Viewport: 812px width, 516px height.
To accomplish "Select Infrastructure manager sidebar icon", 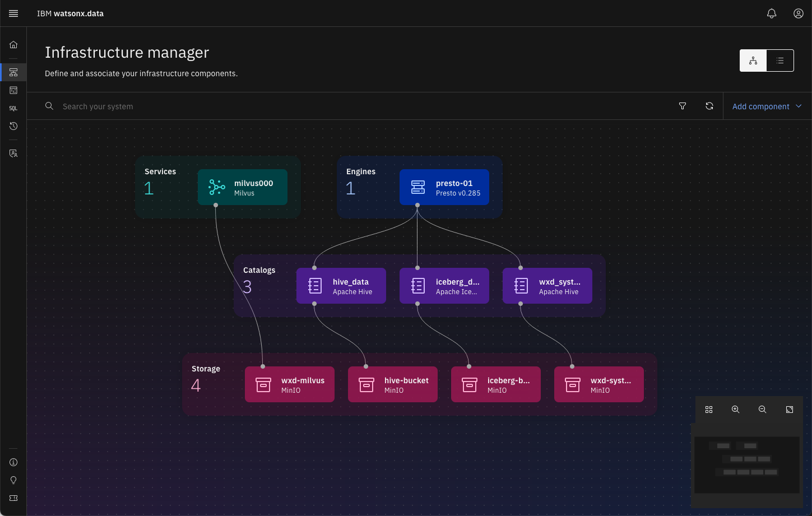I will point(13,72).
